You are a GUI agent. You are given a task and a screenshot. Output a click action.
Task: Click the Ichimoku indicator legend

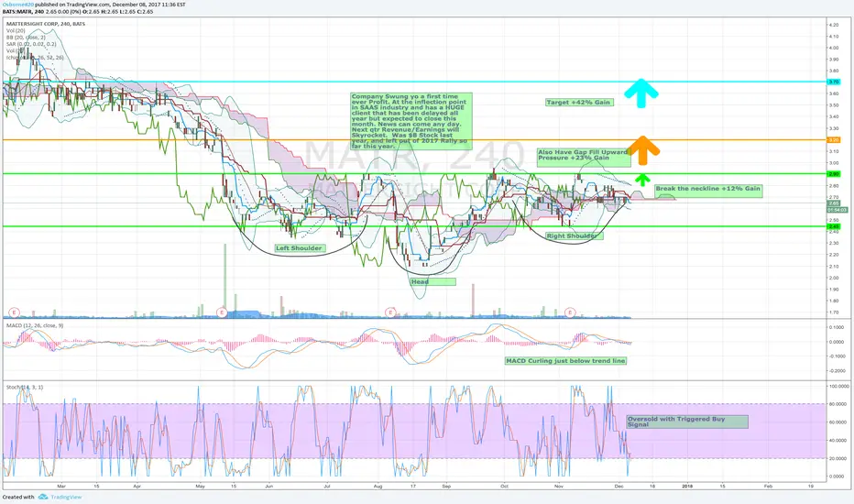click(35, 57)
